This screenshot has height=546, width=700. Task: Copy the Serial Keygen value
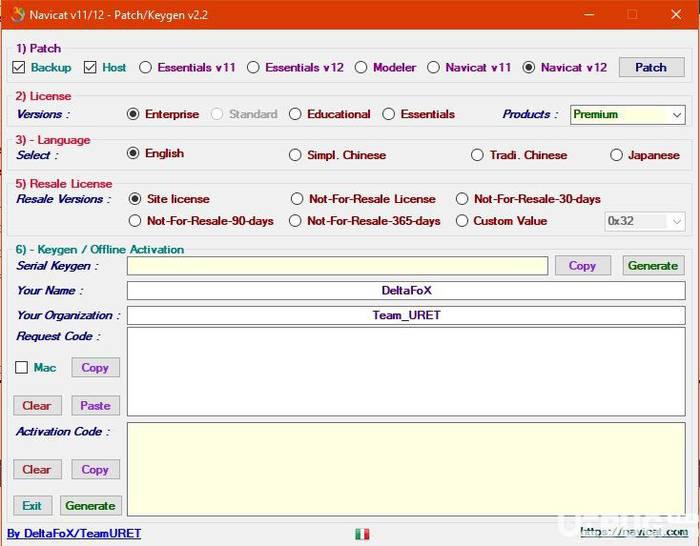click(583, 266)
